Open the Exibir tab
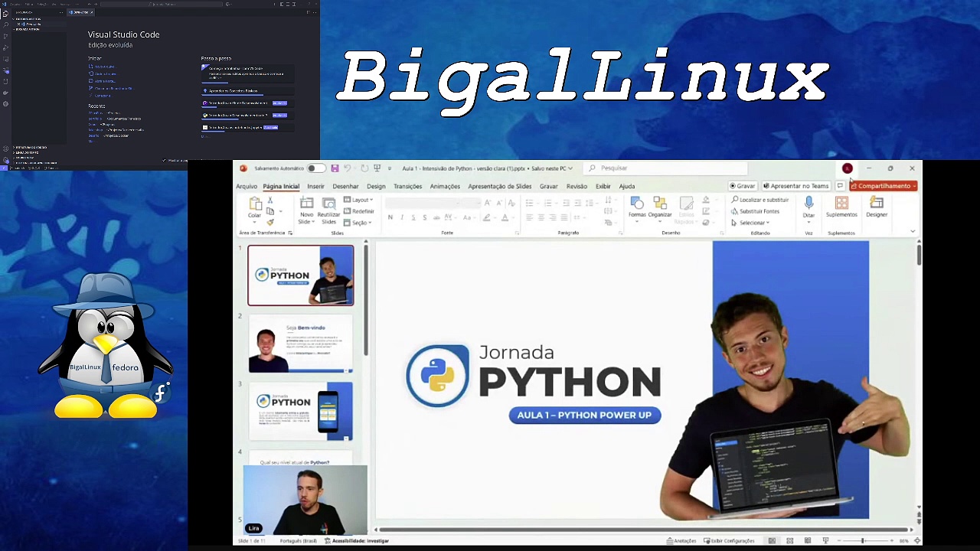980x551 pixels. point(603,186)
